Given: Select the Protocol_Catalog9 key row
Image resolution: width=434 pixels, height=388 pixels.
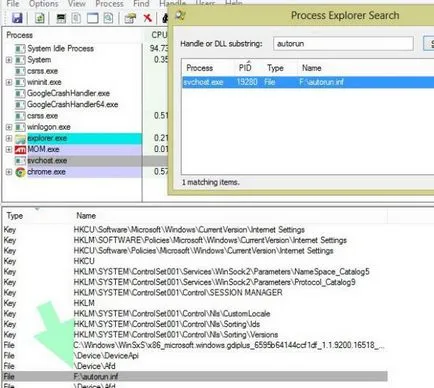Looking at the screenshot, I should pos(195,282).
